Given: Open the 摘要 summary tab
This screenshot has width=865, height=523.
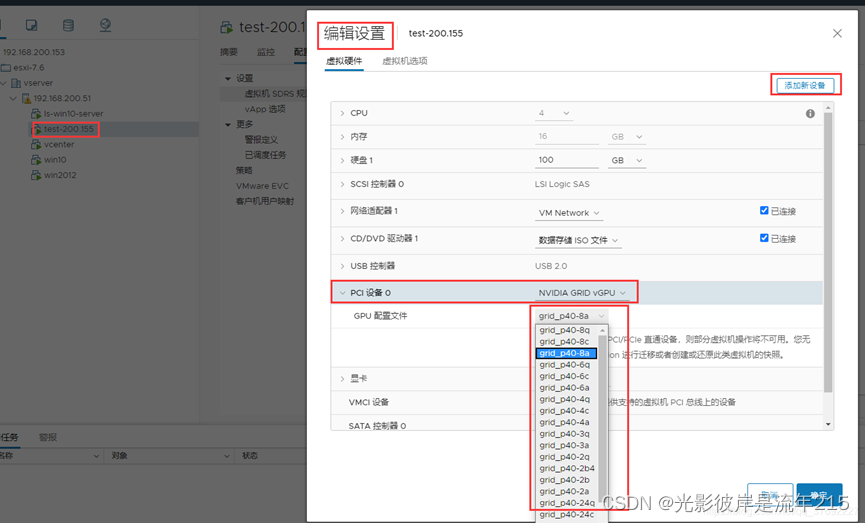Looking at the screenshot, I should pyautogui.click(x=228, y=52).
